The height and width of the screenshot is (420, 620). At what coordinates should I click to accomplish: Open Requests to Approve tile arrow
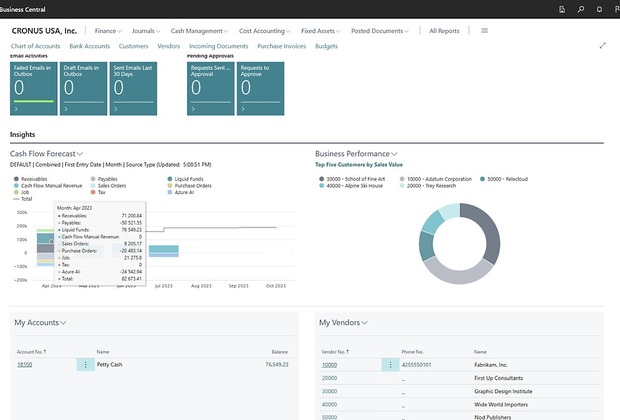click(243, 109)
